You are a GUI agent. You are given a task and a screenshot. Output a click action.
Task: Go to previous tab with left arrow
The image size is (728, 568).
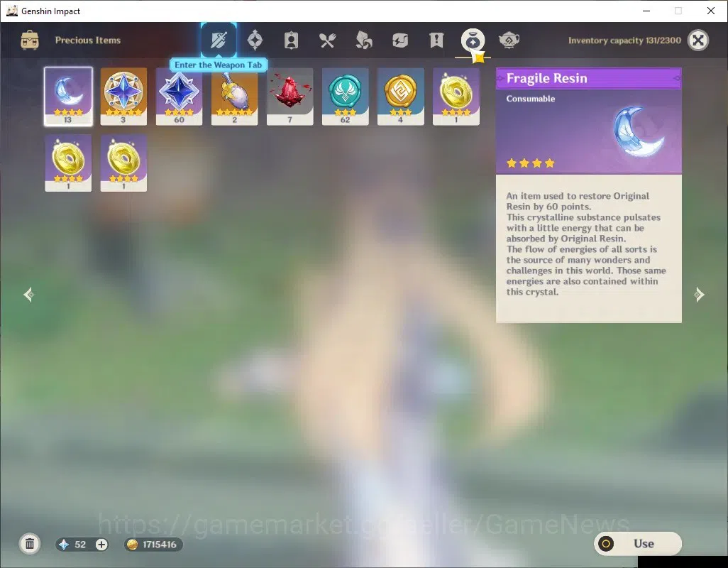point(29,295)
